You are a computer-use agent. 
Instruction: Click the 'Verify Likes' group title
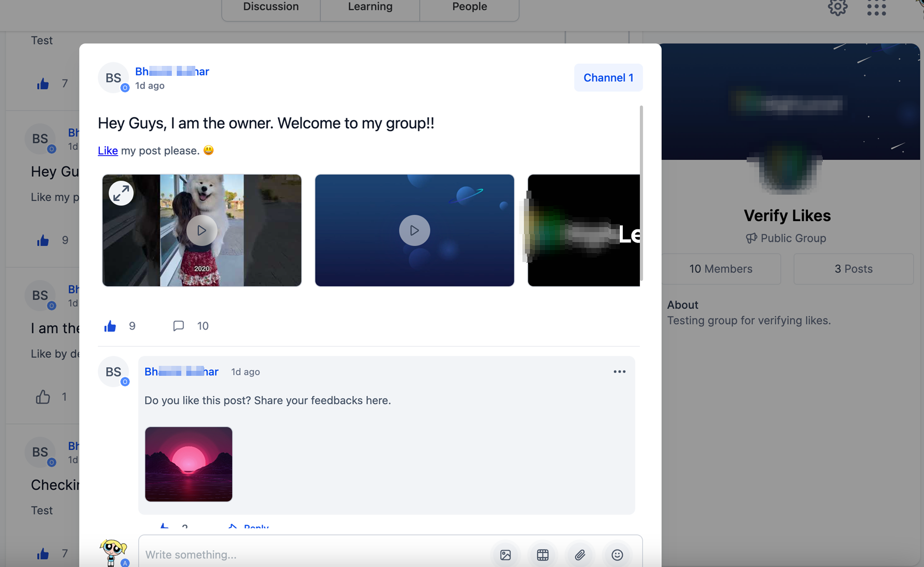click(x=787, y=216)
